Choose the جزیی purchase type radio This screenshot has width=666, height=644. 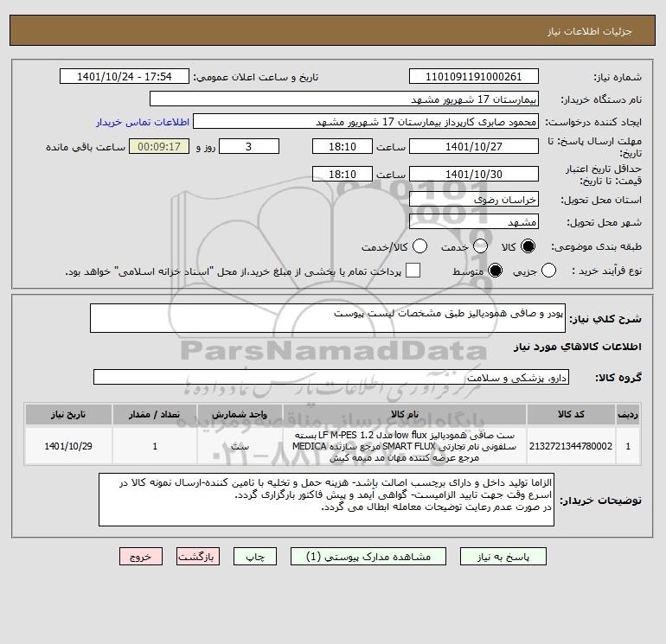coord(548,271)
